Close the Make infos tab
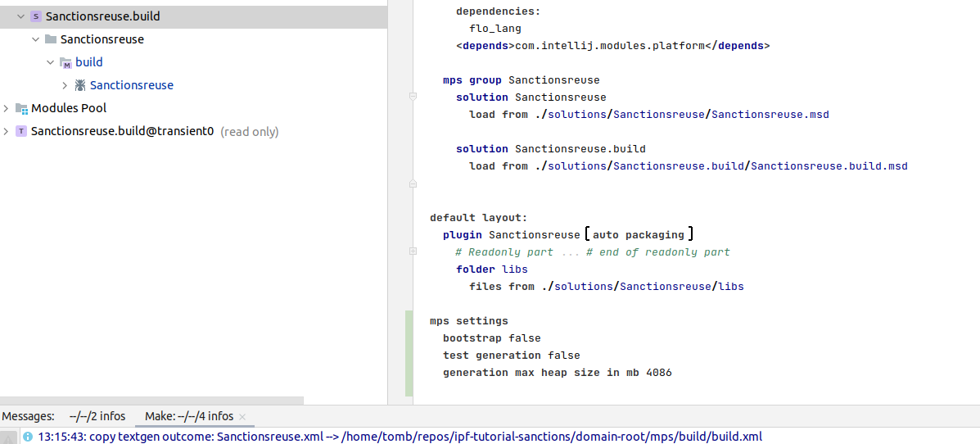 coord(242,417)
